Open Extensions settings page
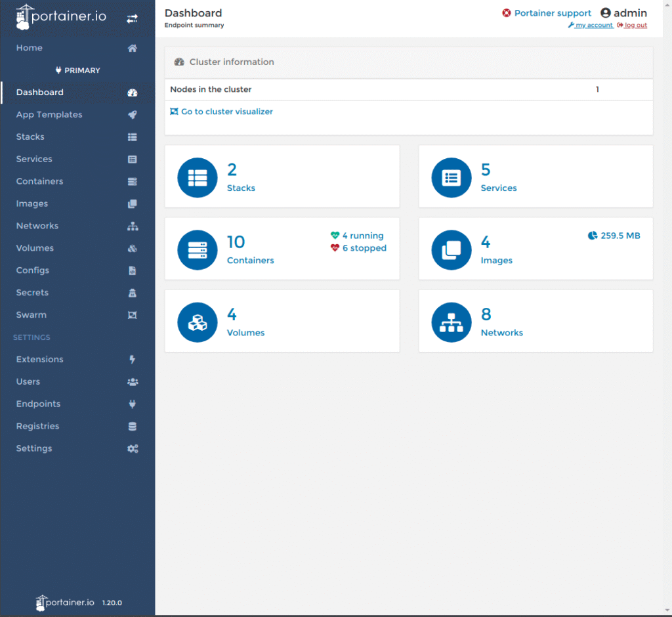Viewport: 672px width, 617px height. 77,359
